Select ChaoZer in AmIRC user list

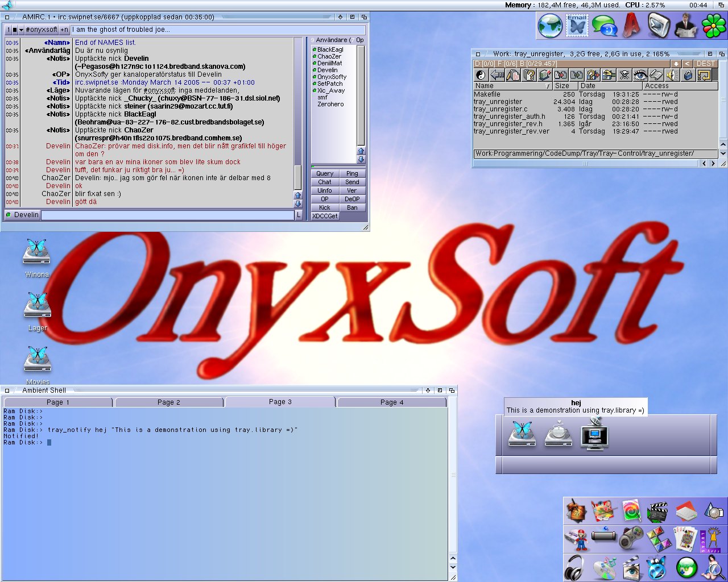pyautogui.click(x=329, y=56)
